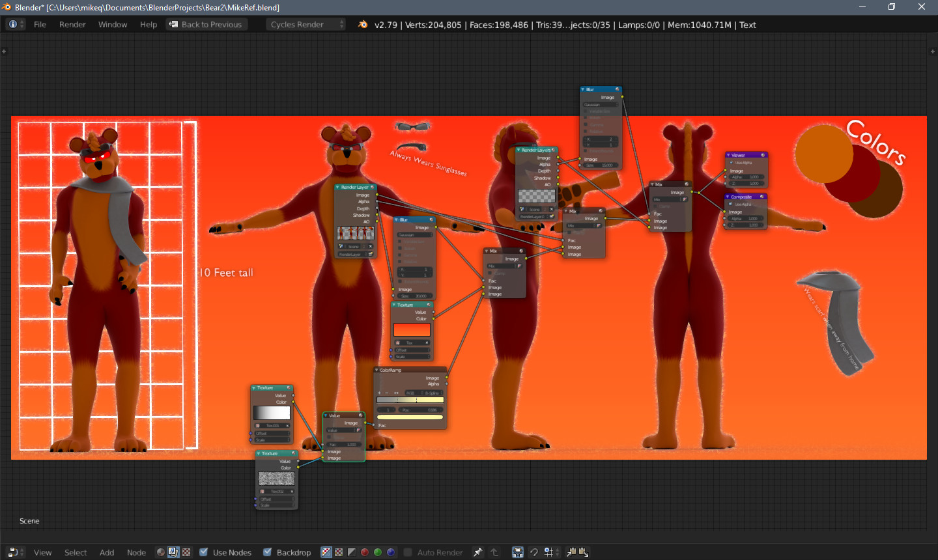Screen dimensions: 938x560
Task: Switch to shader nodes tree type icon
Action: tap(161, 552)
